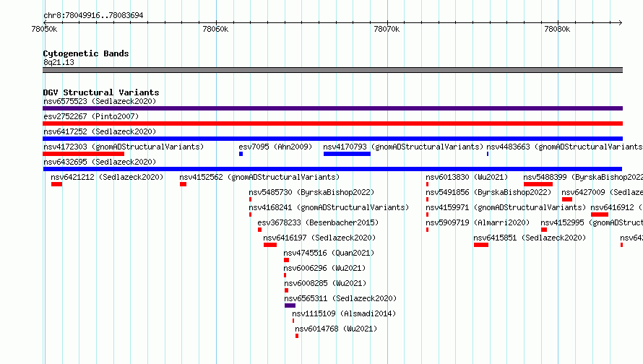Open the nsv6432695 (Sedlazeck2020) label
The image size is (643, 364).
[100, 162]
